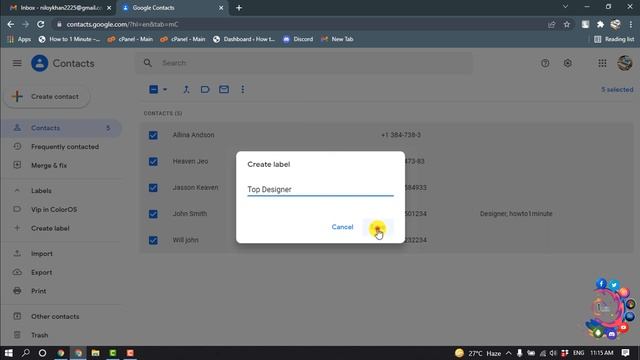
Task: Click the Contacts search field
Action: coord(304,63)
